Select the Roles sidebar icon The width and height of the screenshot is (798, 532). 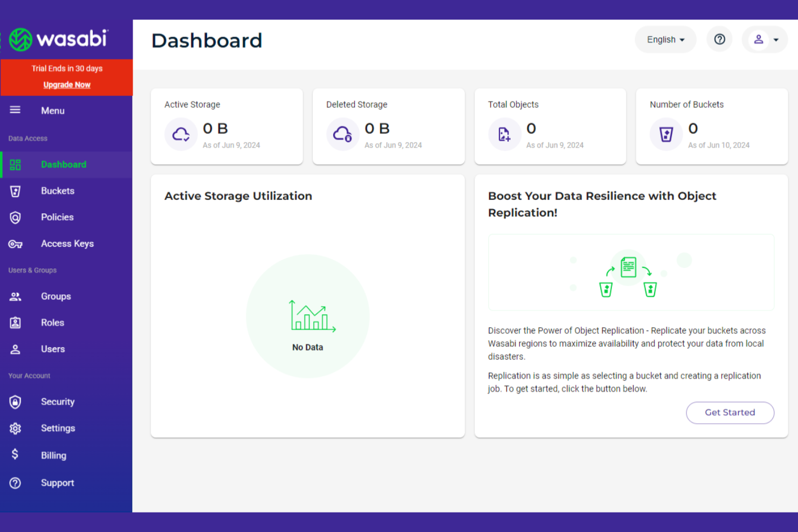point(15,322)
